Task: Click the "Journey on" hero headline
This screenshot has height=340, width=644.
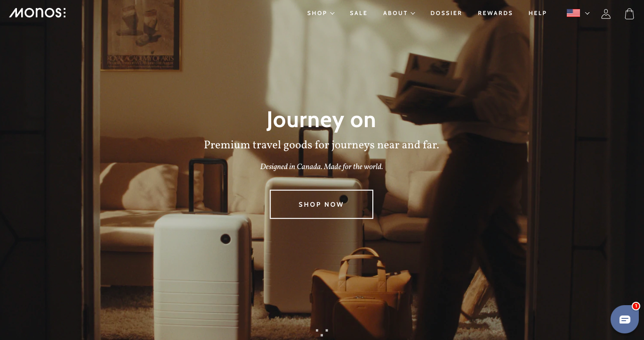Action: click(322, 120)
